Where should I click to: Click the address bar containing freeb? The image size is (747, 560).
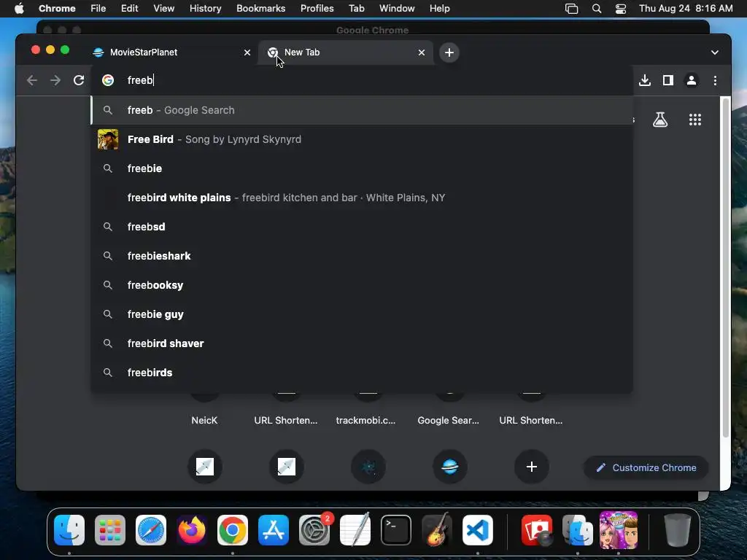[362, 80]
